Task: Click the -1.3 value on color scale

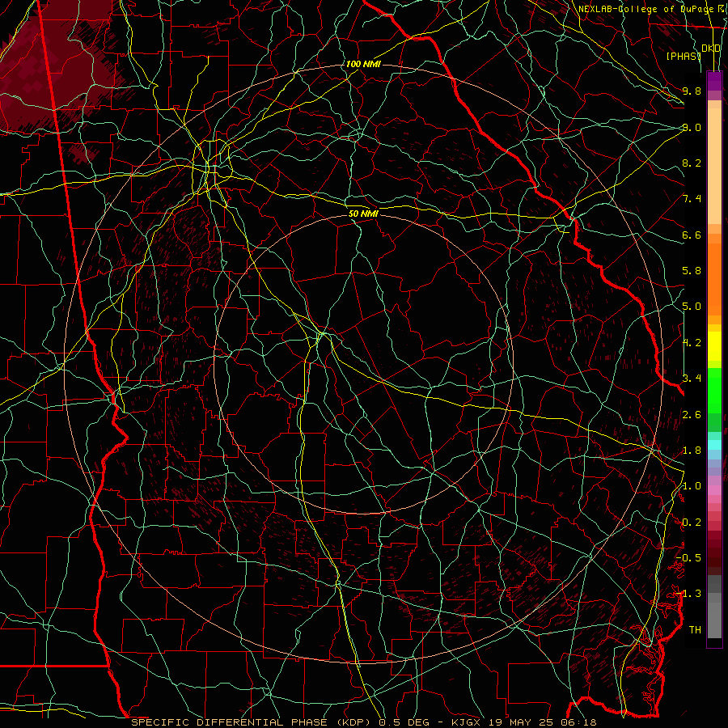Action: 688,594
